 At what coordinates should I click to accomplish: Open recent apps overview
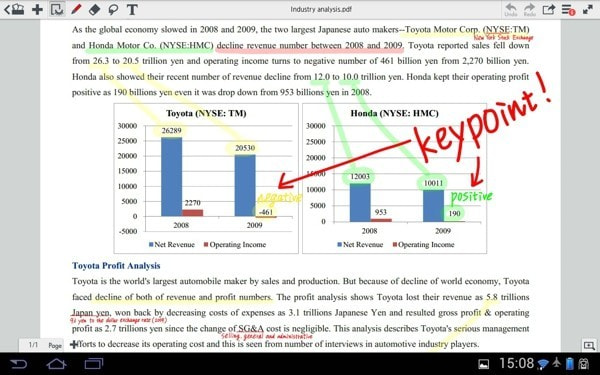pyautogui.click(x=94, y=364)
